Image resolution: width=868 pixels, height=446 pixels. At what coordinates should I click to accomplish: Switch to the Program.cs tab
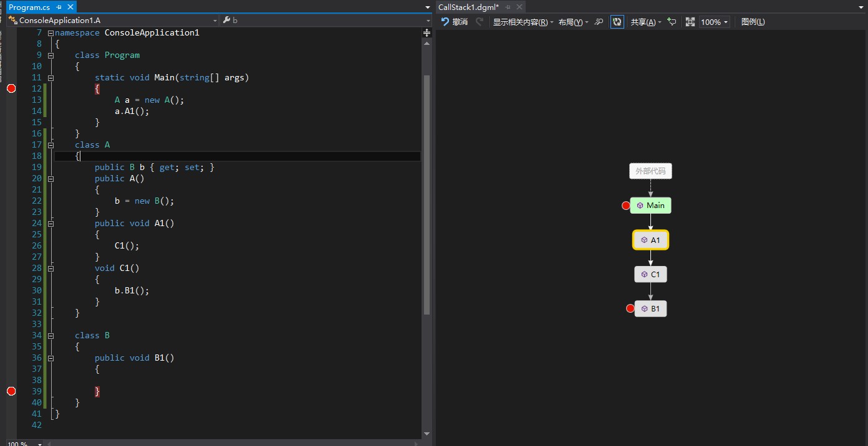(x=29, y=7)
